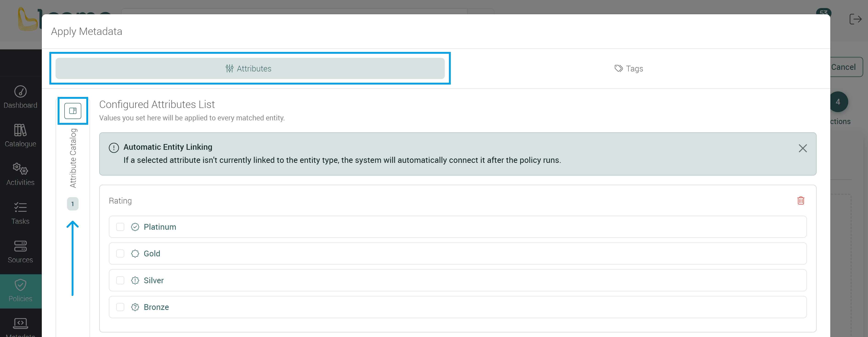
Task: Click the Platinum badge icon
Action: 135,227
